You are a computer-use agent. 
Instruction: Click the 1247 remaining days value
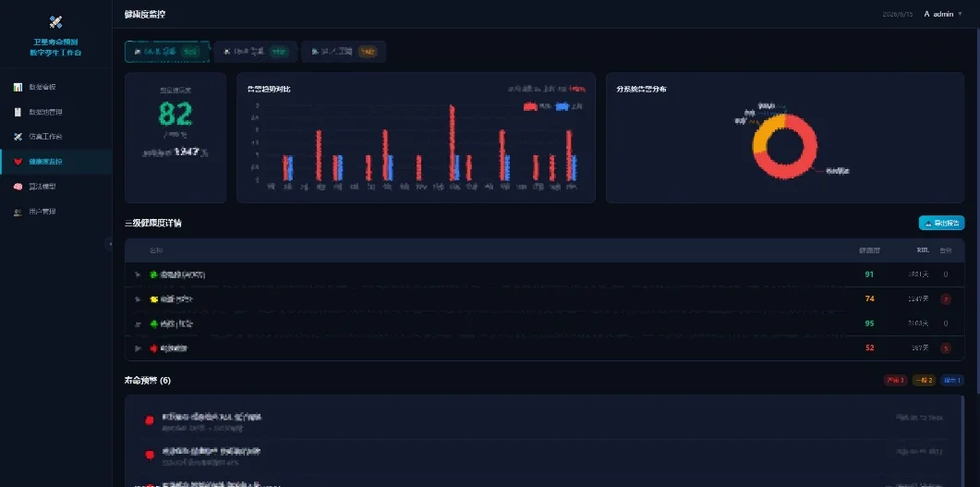(187, 152)
